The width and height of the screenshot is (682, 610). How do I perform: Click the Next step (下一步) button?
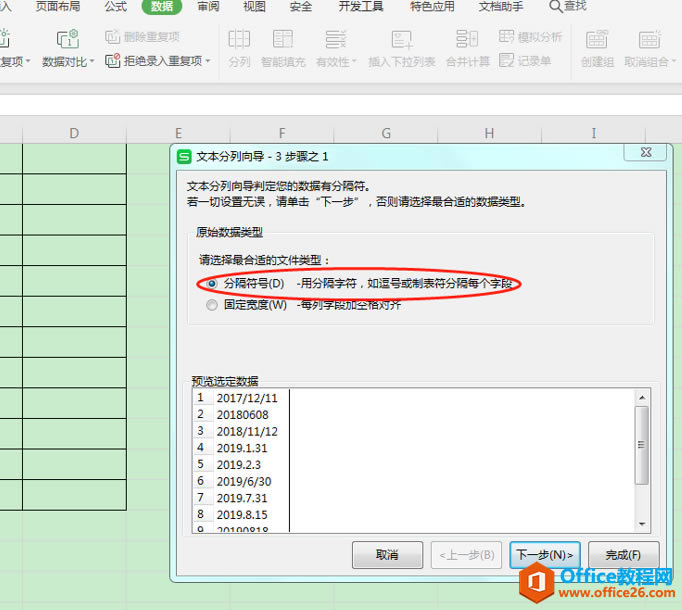pyautogui.click(x=545, y=555)
